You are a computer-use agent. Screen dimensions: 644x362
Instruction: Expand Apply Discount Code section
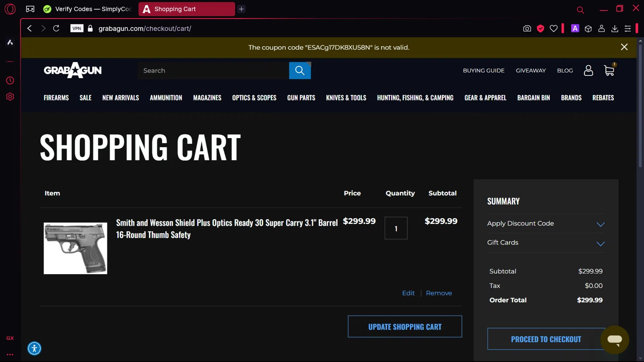point(546,223)
